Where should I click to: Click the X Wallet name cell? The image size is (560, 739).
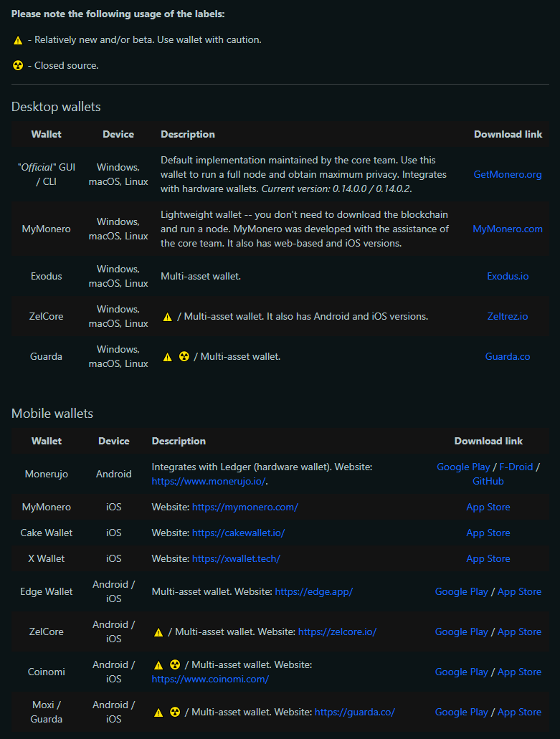coord(46,559)
